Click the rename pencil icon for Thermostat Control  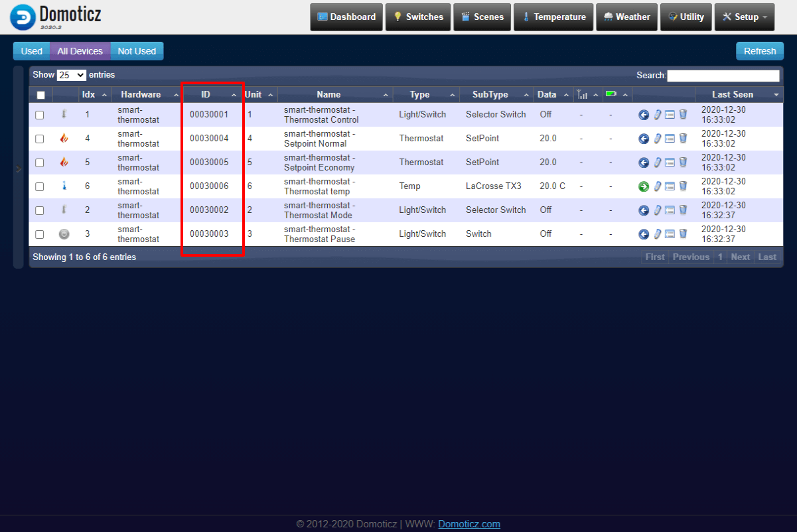pos(657,115)
